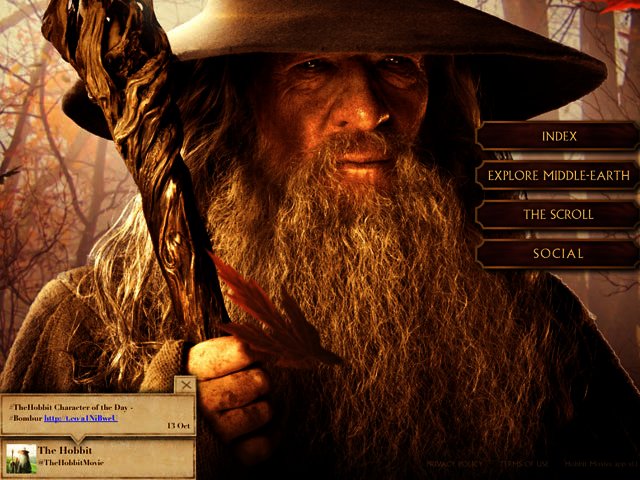Open the INDEX menu button
The image size is (640, 480).
coord(558,136)
